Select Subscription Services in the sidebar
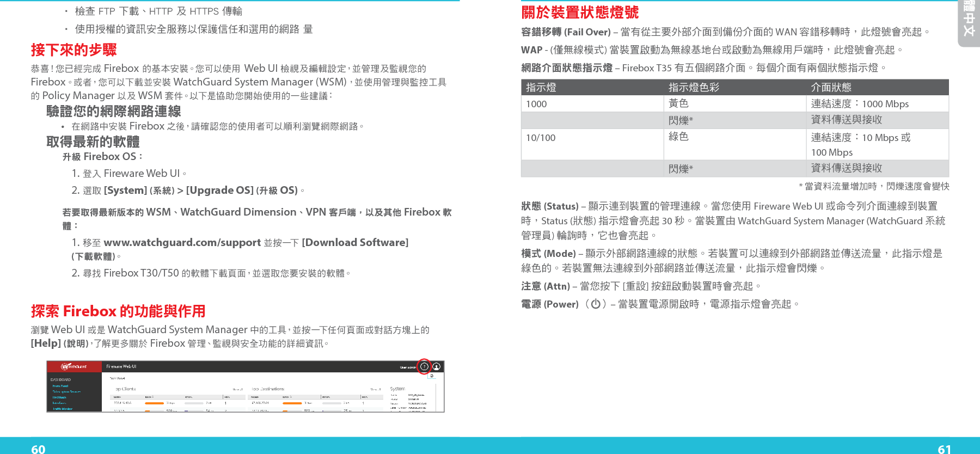This screenshot has height=454, width=980. tap(66, 392)
